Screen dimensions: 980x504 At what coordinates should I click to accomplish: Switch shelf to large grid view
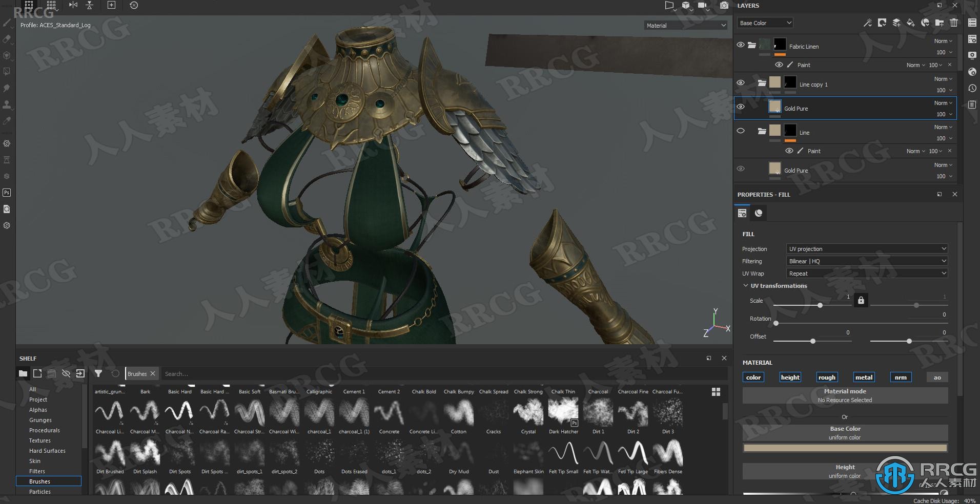tap(716, 392)
